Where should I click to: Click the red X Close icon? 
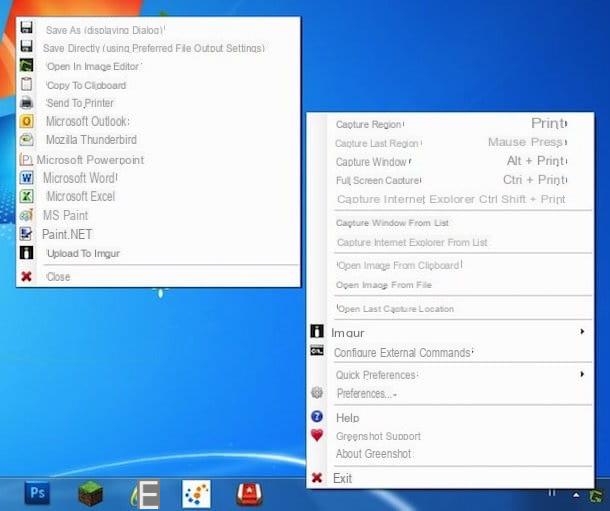pos(26,276)
